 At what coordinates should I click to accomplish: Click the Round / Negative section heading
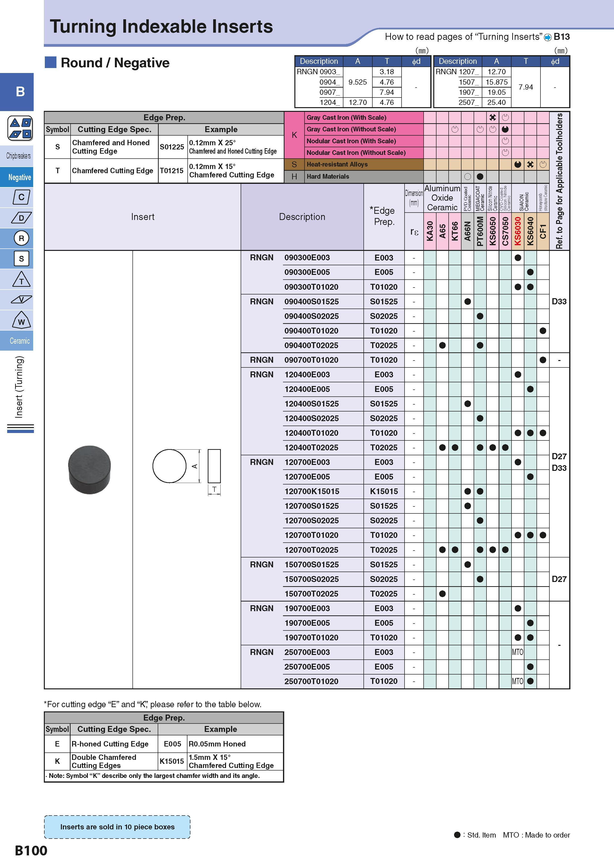coord(115,63)
